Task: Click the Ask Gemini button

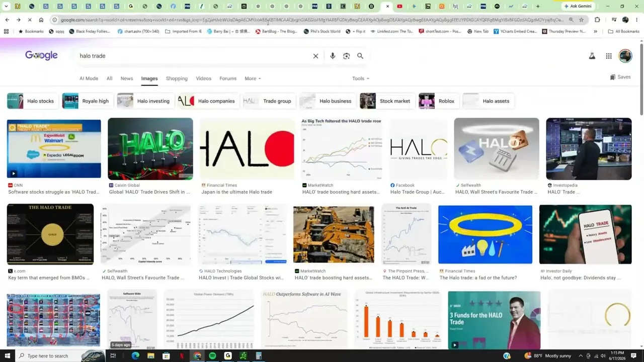Action: click(x=578, y=6)
